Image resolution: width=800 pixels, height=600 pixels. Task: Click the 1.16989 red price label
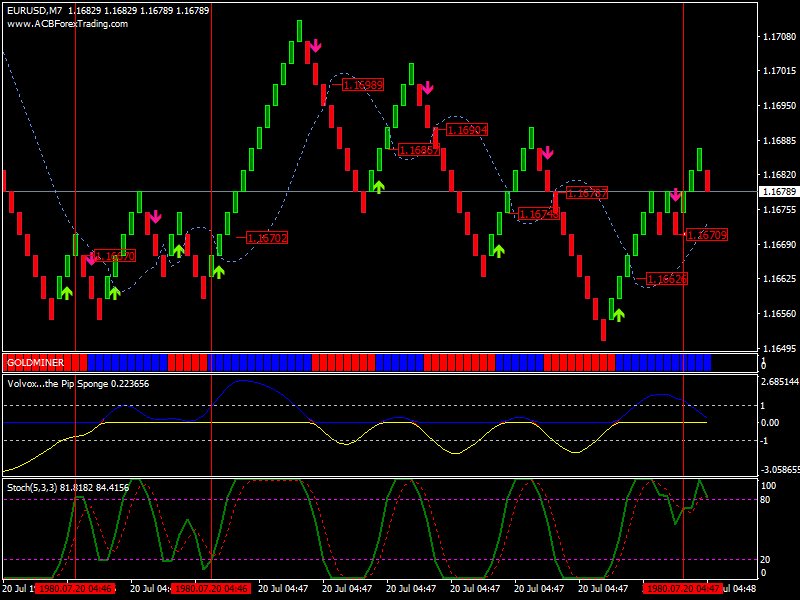coord(363,85)
